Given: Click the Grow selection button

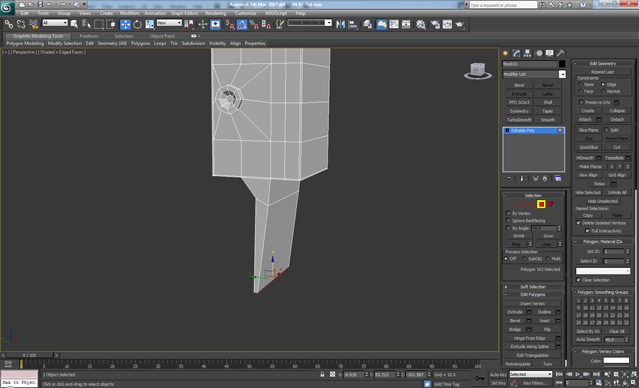Looking at the screenshot, I should point(548,236).
